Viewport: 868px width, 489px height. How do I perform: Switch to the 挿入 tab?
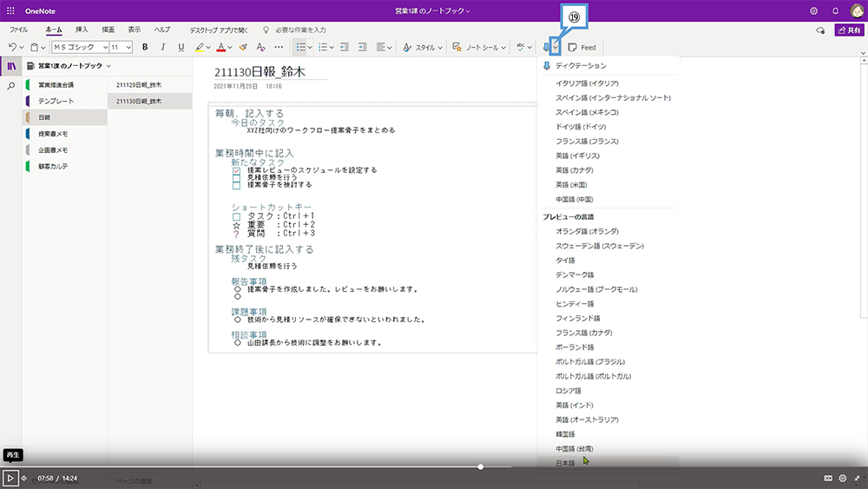(82, 30)
